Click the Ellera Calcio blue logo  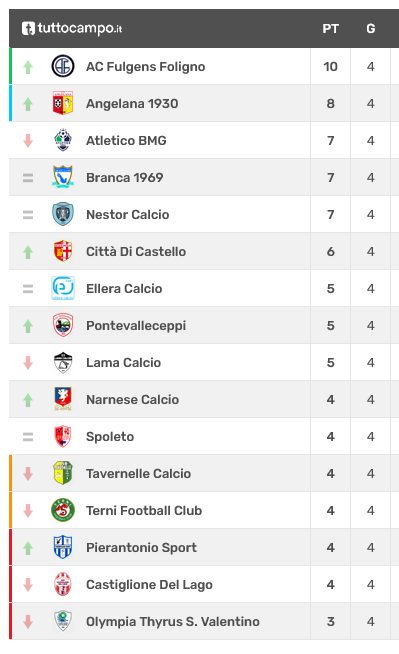click(x=63, y=288)
